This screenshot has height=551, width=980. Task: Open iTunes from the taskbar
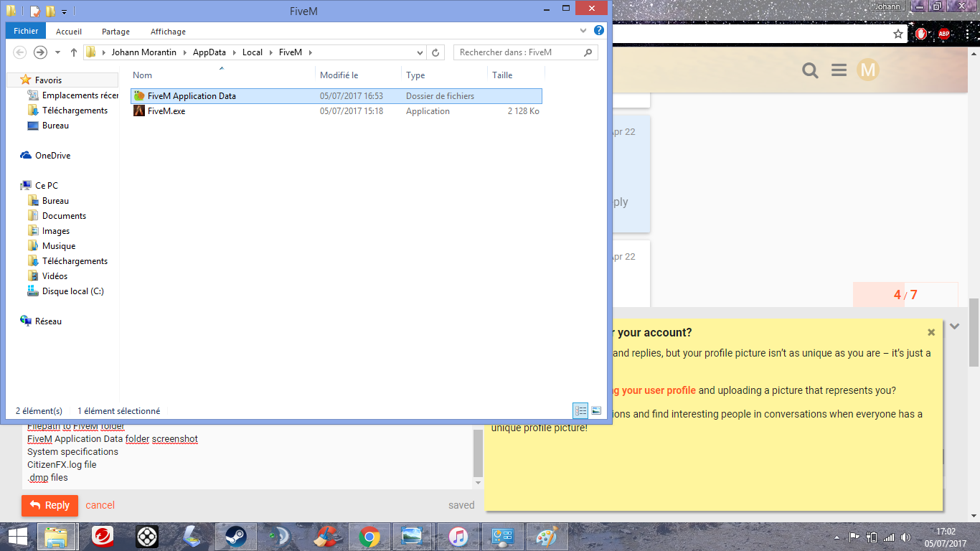click(x=458, y=537)
